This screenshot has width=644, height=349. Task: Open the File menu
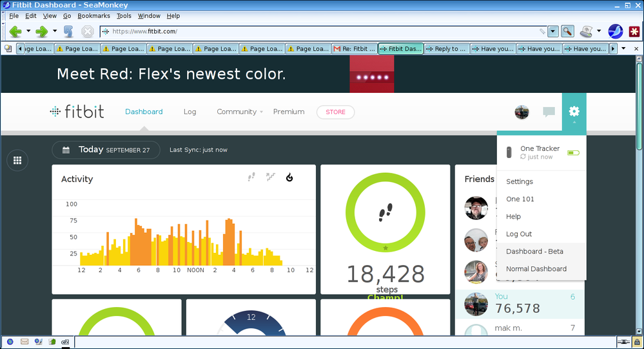point(14,15)
